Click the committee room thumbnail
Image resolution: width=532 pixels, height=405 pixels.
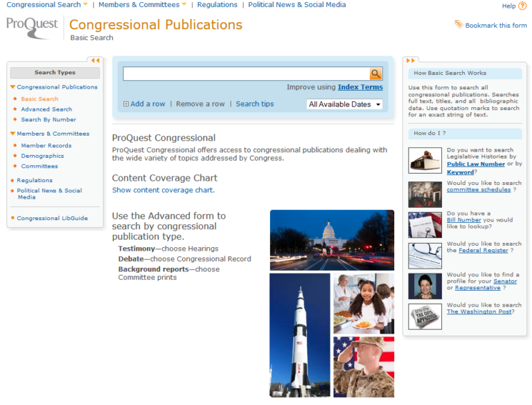tap(425, 195)
